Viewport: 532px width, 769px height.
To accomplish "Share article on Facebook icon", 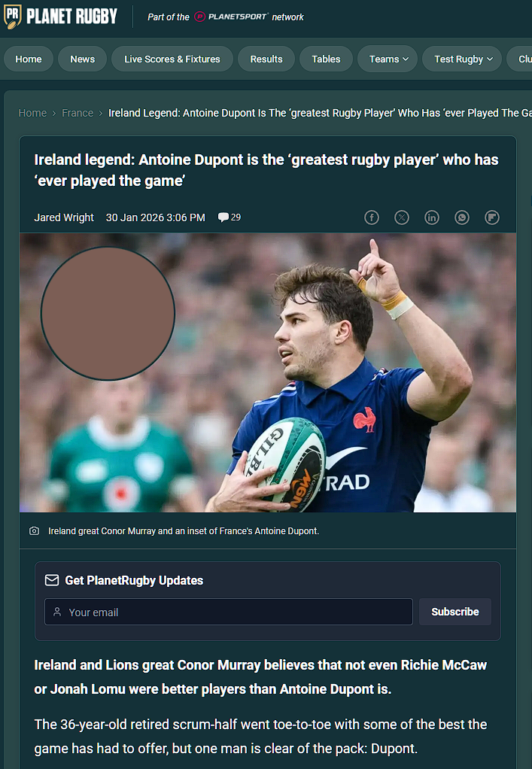I will (x=371, y=217).
